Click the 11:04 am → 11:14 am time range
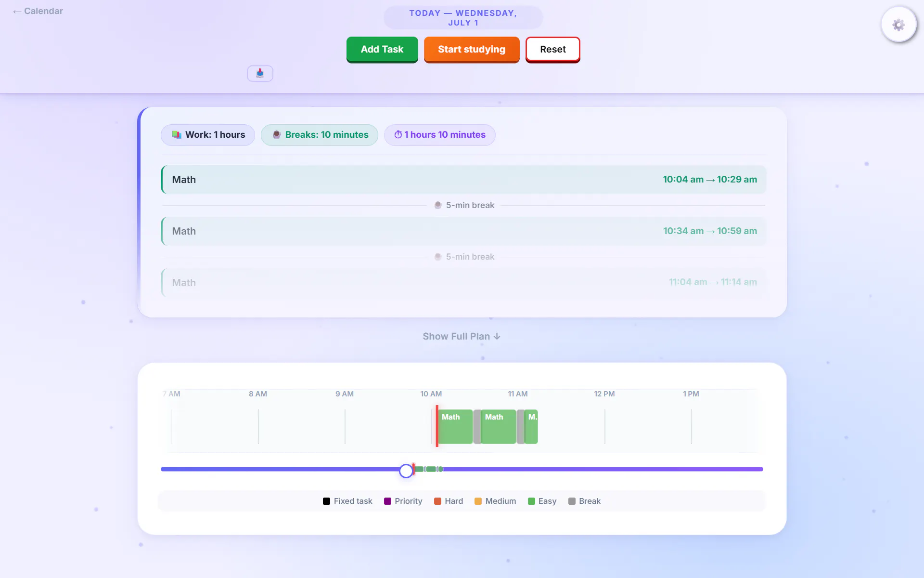924x578 pixels. point(713,282)
